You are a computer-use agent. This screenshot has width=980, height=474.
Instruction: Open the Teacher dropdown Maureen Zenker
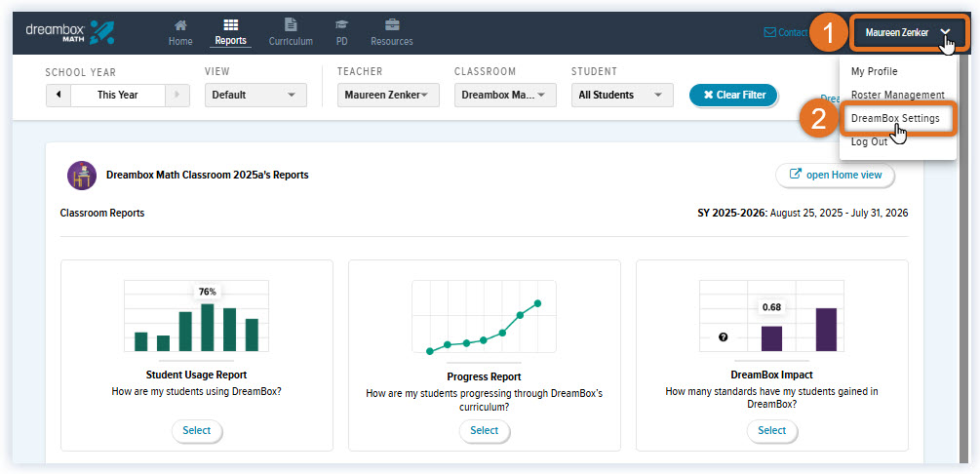tap(388, 95)
